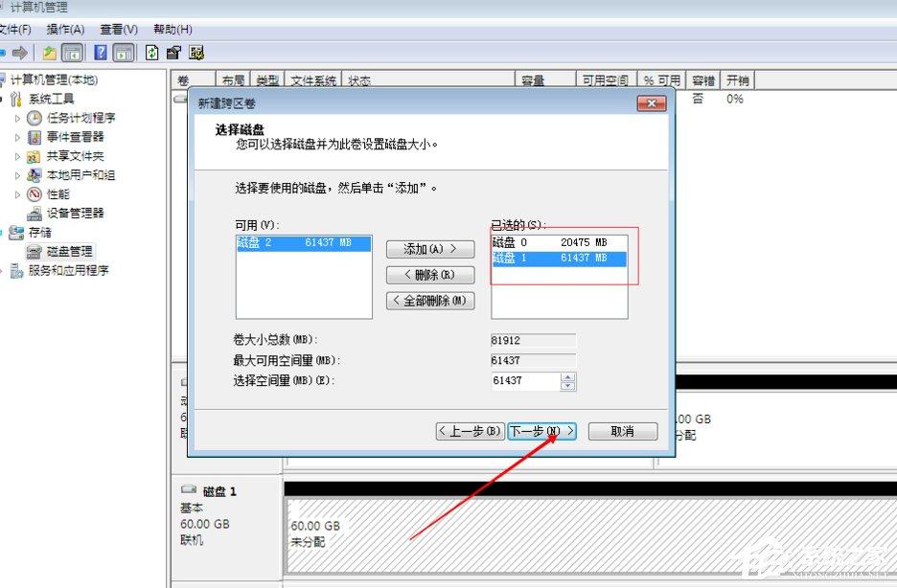The width and height of the screenshot is (897, 588).
Task: Select 磁盘 2 in the 可用 list
Action: pyautogui.click(x=303, y=244)
